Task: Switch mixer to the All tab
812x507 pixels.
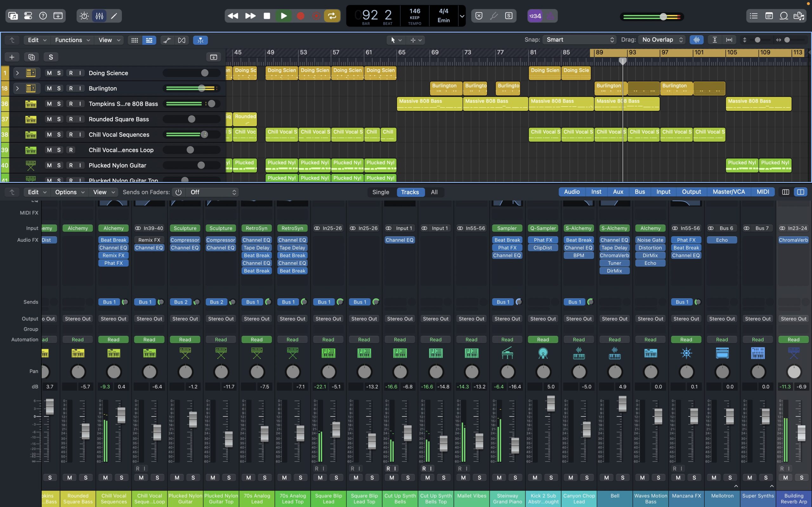Action: tap(434, 192)
